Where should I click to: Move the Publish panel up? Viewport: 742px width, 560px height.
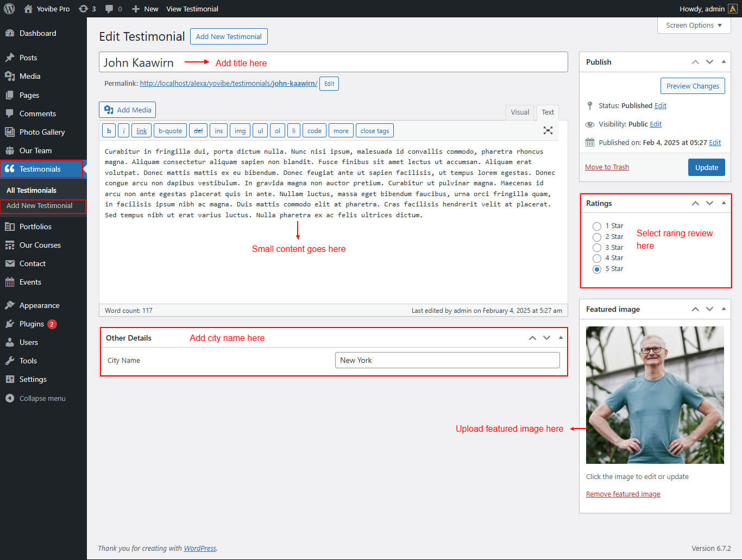click(x=695, y=62)
